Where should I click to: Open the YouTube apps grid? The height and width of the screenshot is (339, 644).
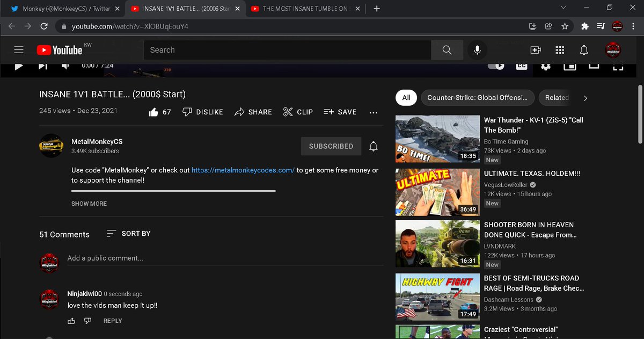point(560,50)
